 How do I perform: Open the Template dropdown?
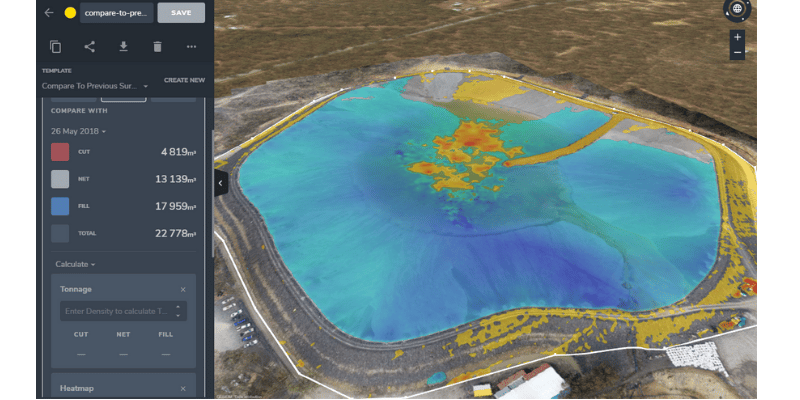click(x=95, y=86)
